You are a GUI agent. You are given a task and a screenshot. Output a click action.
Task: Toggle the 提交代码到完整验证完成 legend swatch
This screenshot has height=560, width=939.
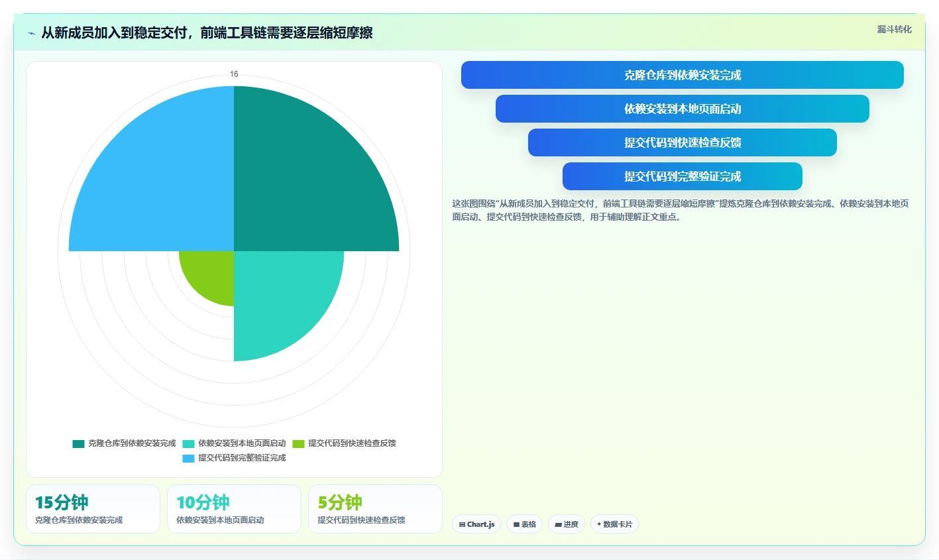point(188,458)
